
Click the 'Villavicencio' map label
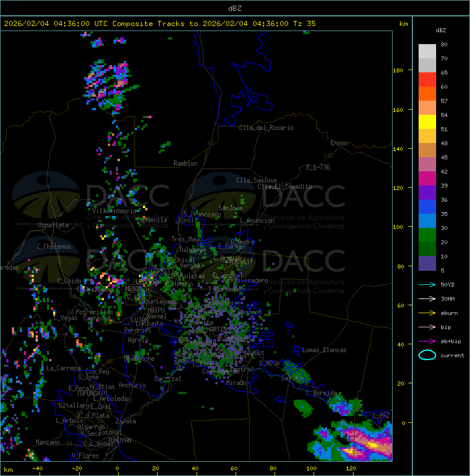tap(114, 211)
